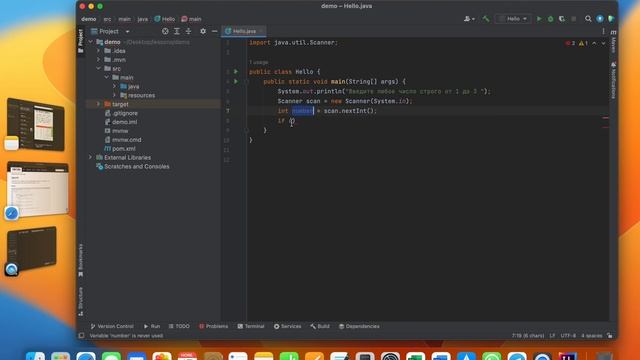The image size is (640, 360).
Task: Click the Build Project hammer icon
Action: pos(485,19)
